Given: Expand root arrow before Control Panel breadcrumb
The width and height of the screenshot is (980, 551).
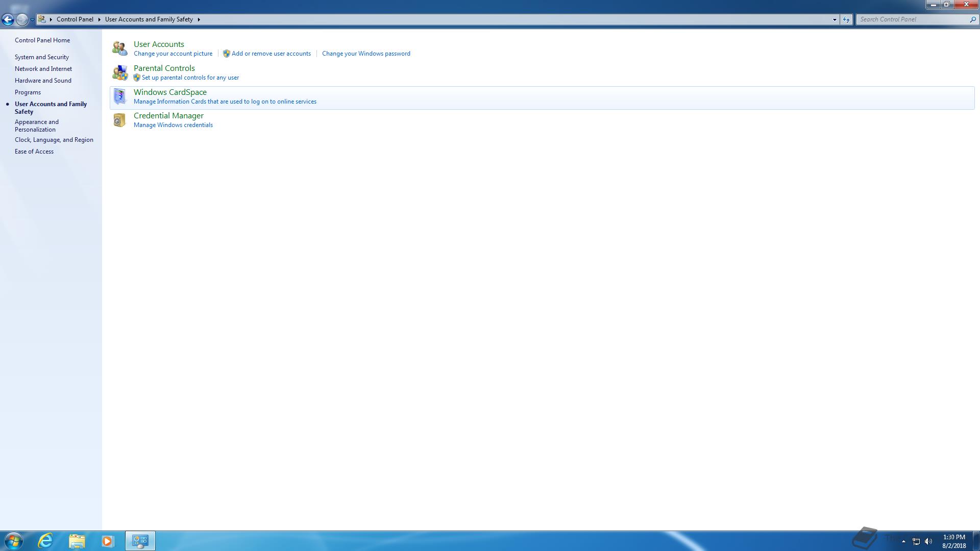Looking at the screenshot, I should (51, 19).
